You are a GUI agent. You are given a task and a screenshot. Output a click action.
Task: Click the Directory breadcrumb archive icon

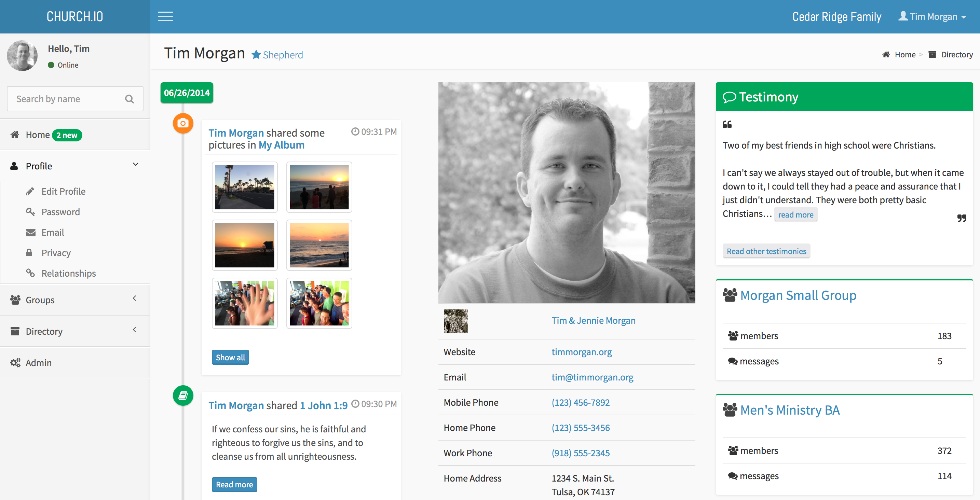pyautogui.click(x=932, y=55)
